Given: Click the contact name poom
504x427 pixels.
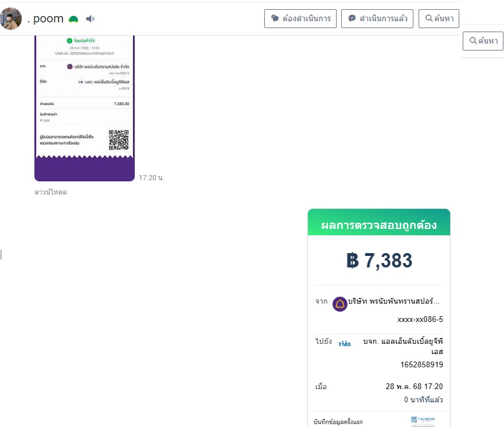Looking at the screenshot, I should pos(45,19).
